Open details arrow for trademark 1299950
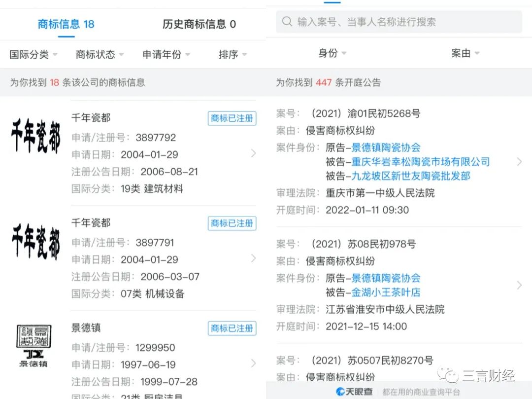Screen dimensions: 532x399 254,363
